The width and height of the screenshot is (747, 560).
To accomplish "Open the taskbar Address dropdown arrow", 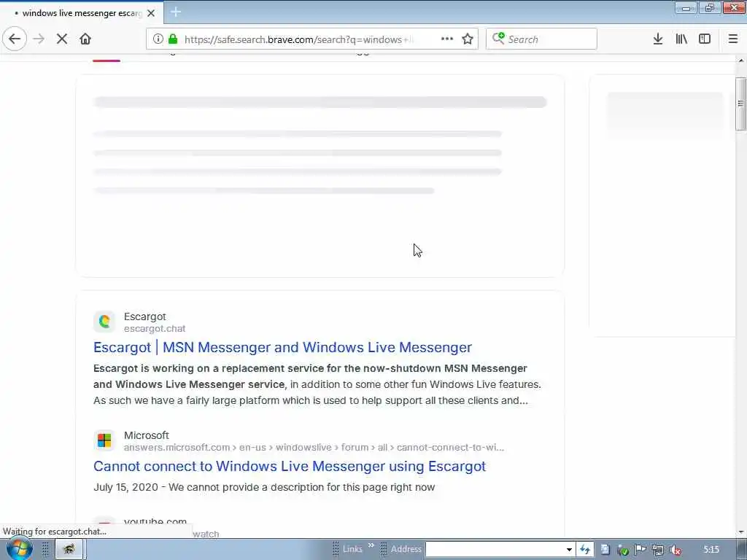I will (x=569, y=550).
